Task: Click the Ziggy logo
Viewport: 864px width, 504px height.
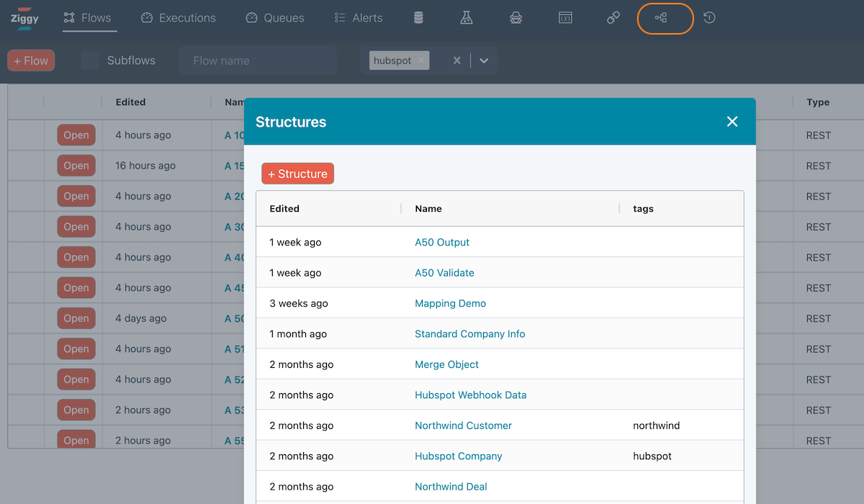Action: pyautogui.click(x=24, y=19)
